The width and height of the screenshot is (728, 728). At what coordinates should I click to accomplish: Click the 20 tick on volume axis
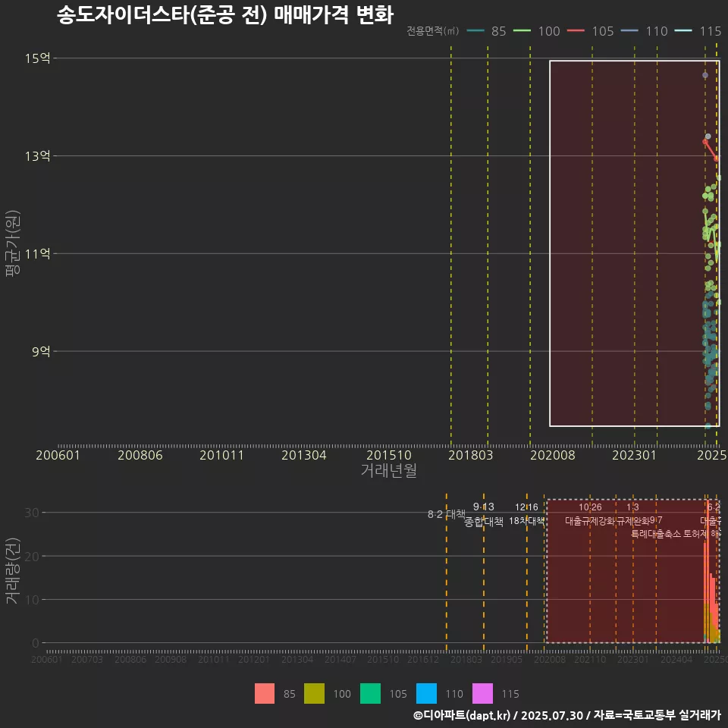[x=32, y=556]
